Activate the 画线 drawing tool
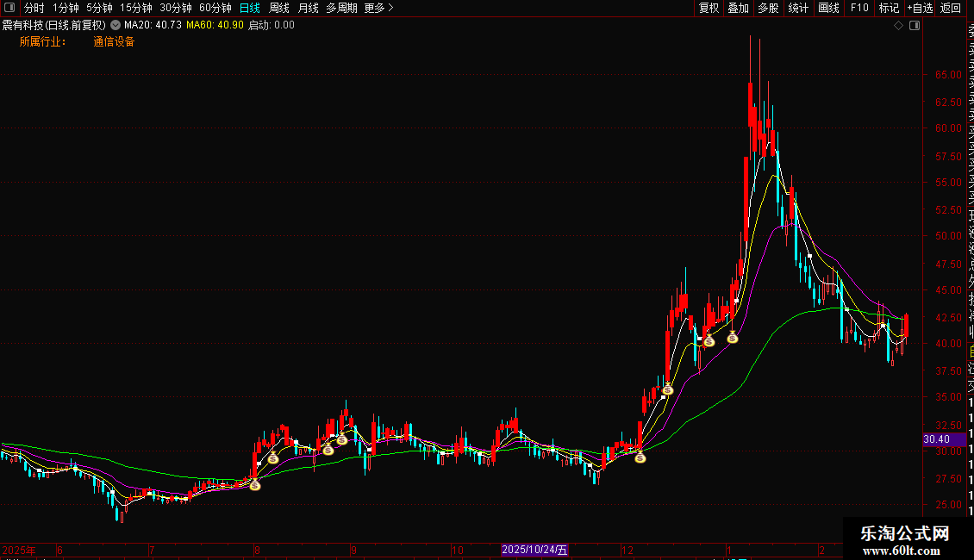Viewport: 974px width, 560px height. [828, 8]
